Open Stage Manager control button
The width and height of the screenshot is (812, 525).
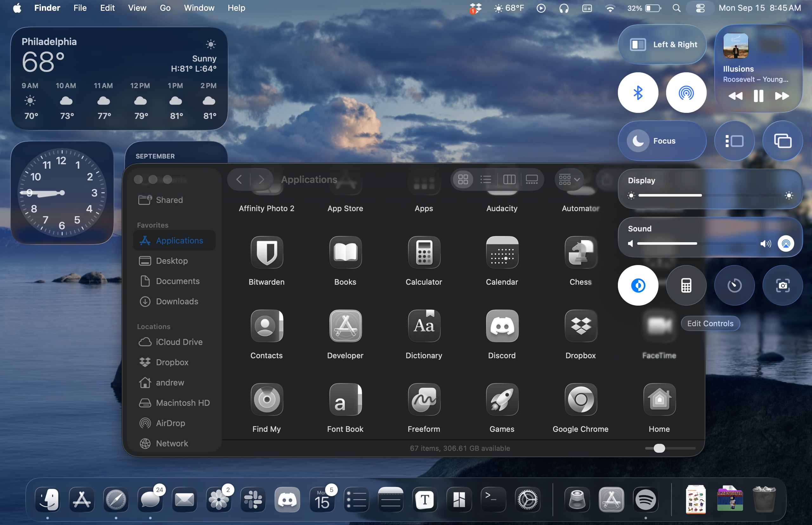click(x=734, y=141)
